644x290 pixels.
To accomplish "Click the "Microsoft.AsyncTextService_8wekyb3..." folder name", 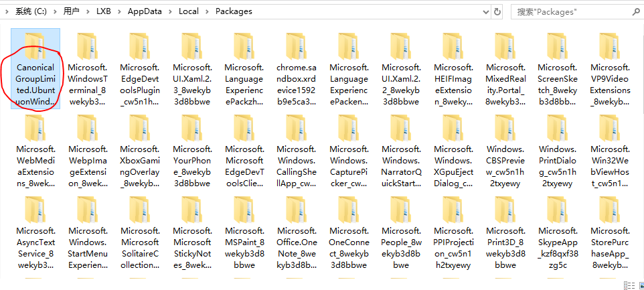I will point(35,248).
